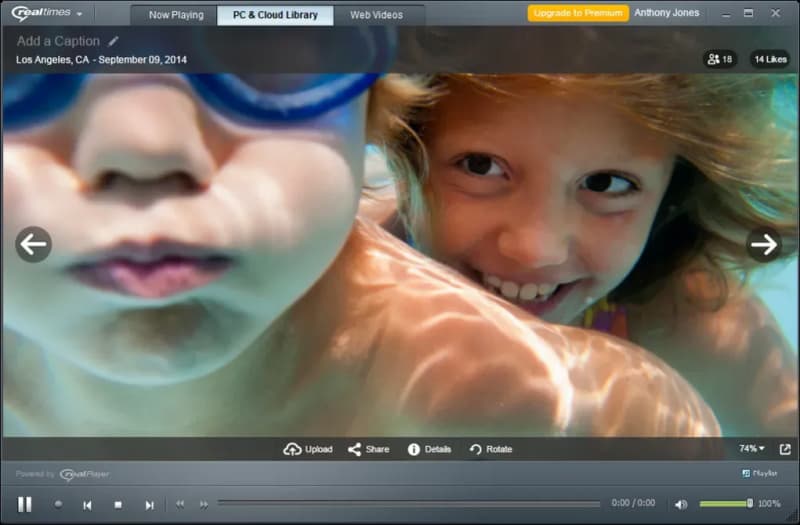Advance to next photo arrow
Screen dimensions: 800x525
[764, 244]
